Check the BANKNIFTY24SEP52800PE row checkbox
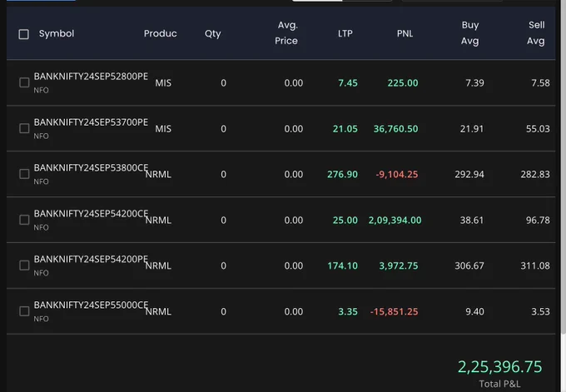 pos(24,82)
